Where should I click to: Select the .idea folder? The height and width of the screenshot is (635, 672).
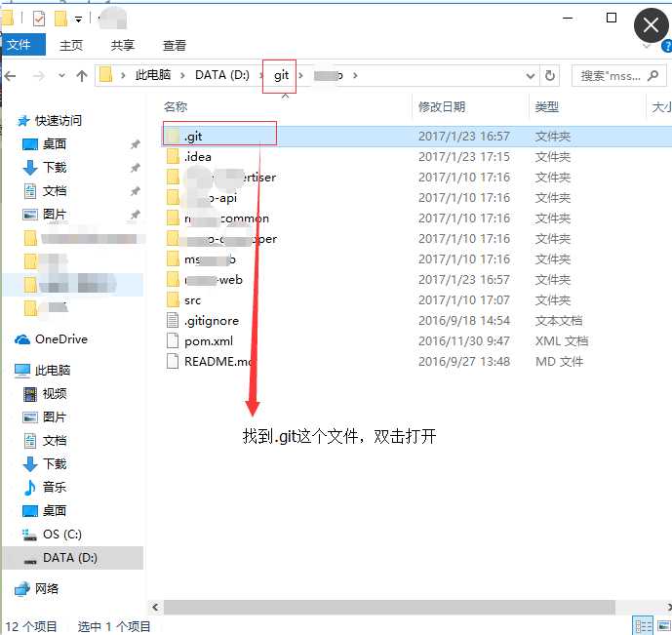(x=198, y=157)
